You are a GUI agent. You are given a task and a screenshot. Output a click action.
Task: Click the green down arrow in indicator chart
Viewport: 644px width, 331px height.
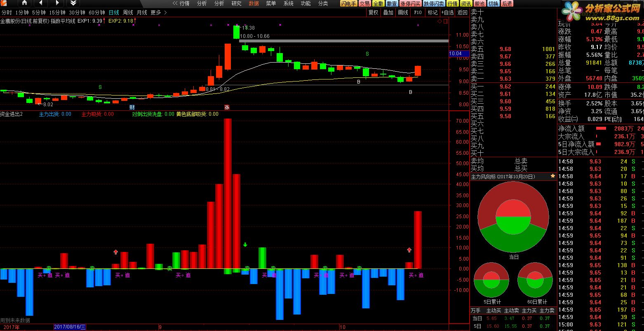coord(245,245)
